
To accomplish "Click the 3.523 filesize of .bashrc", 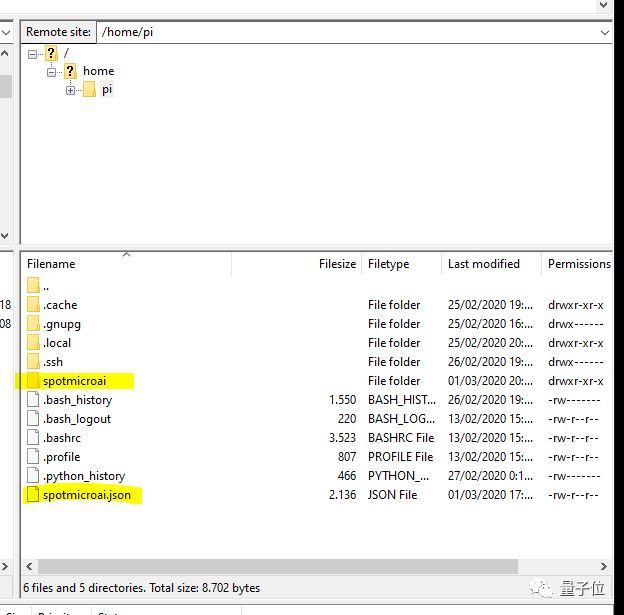I will [x=342, y=438].
